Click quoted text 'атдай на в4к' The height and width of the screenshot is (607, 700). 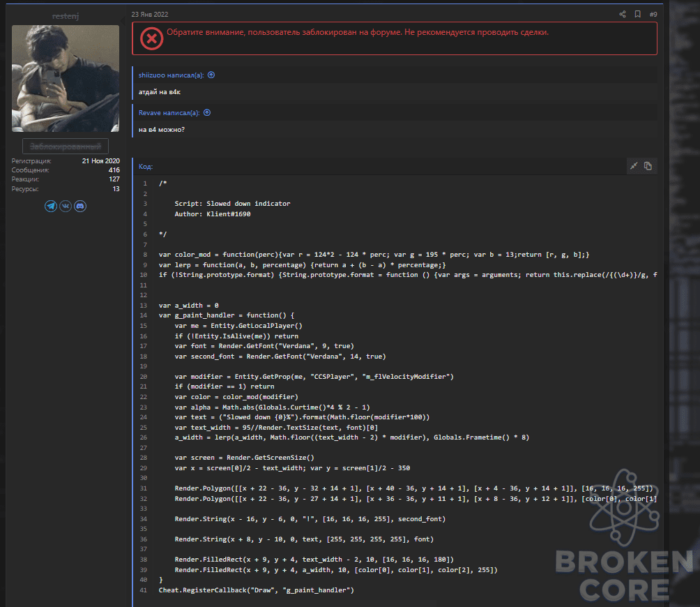pos(160,92)
